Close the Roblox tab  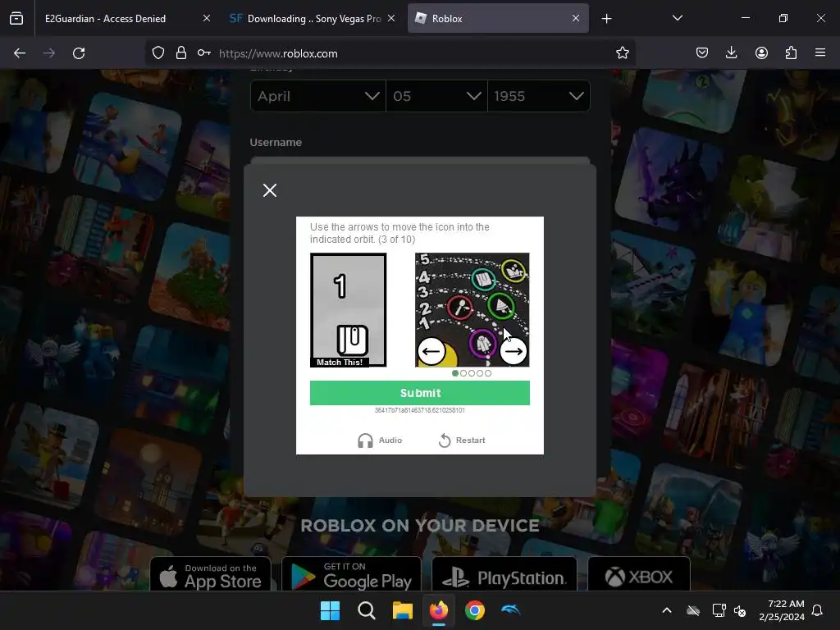click(575, 18)
